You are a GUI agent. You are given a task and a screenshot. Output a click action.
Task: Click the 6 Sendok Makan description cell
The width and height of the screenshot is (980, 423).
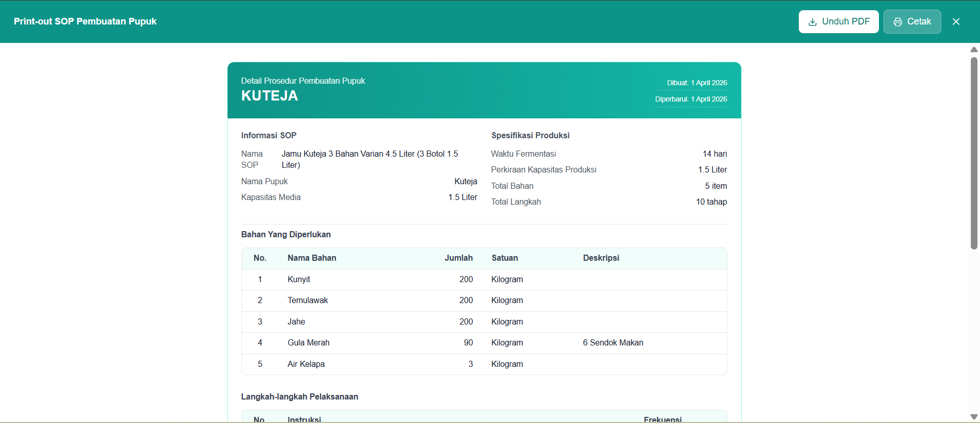tap(613, 343)
